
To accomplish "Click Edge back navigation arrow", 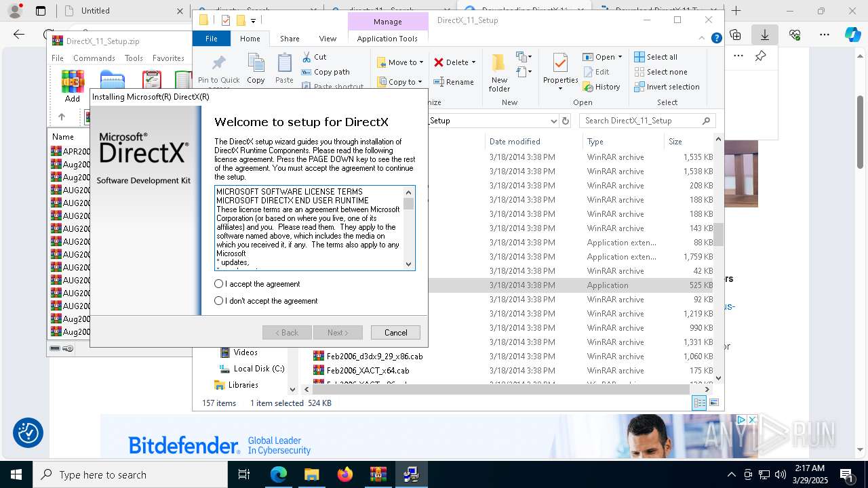I will (x=19, y=35).
